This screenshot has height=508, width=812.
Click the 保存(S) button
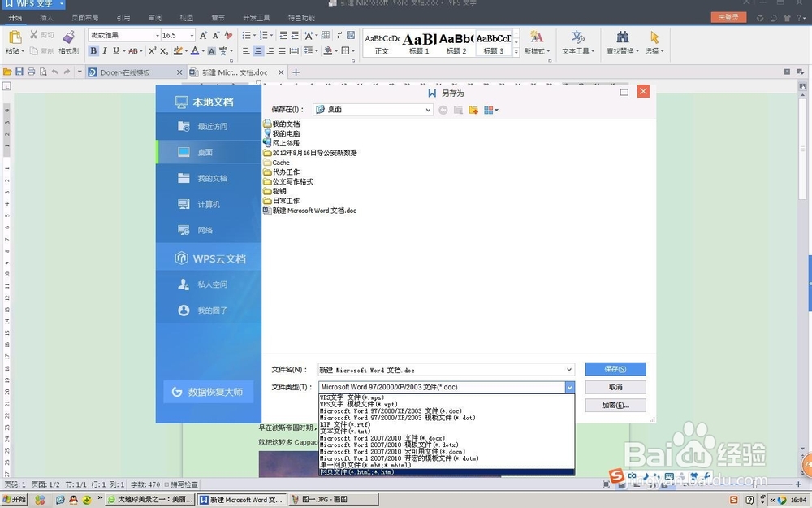pos(615,369)
